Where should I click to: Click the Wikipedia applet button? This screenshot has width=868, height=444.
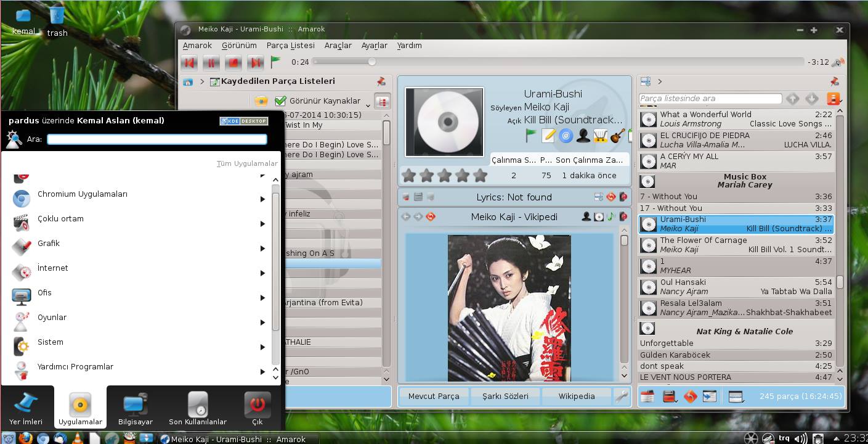(577, 397)
